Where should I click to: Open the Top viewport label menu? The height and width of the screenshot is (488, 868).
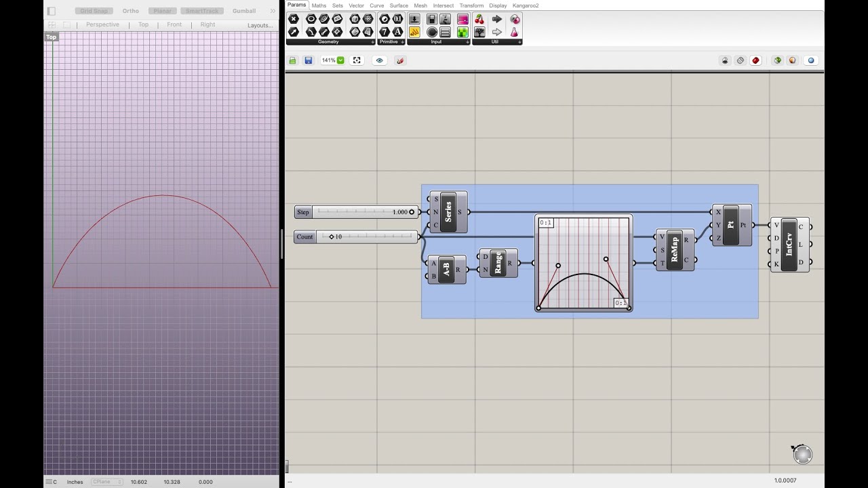click(x=51, y=37)
